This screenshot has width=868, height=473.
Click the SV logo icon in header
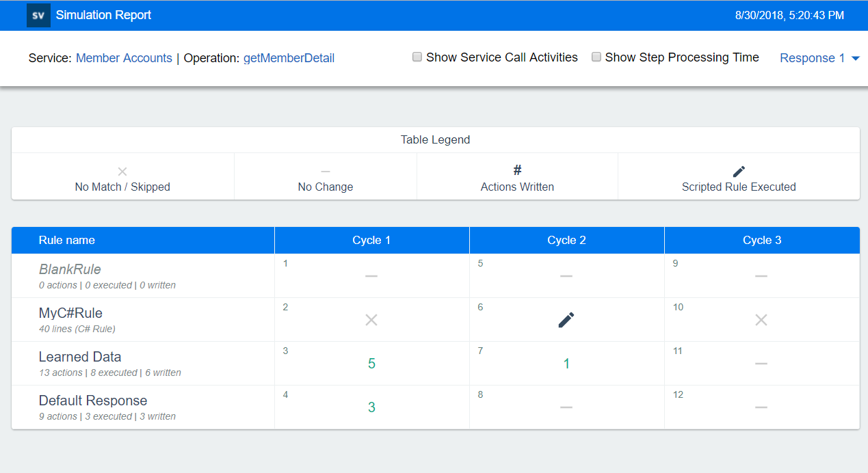pos(38,15)
